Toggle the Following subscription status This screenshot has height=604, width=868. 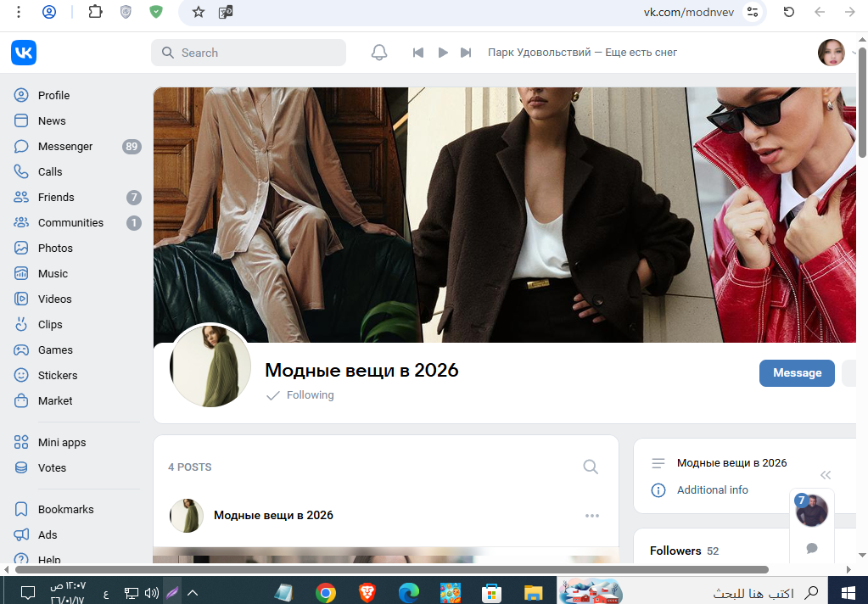pos(300,395)
